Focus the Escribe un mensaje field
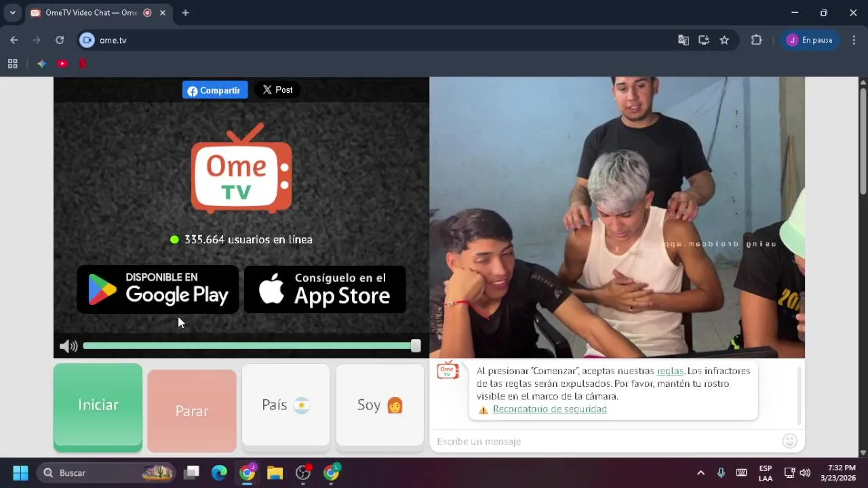This screenshot has width=868, height=488. coord(607,441)
